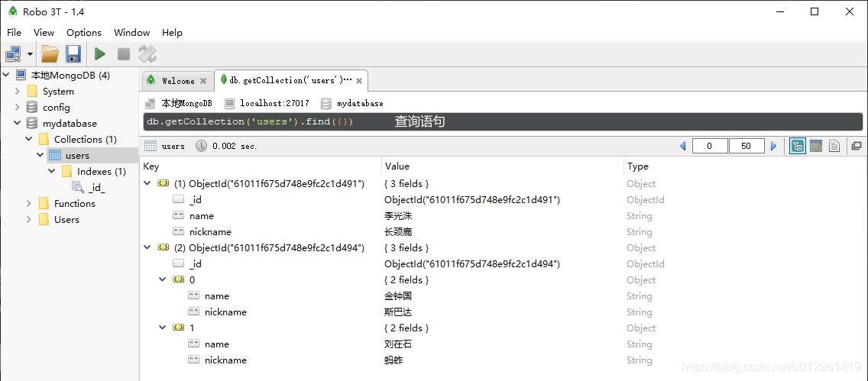Viewport: 868px width, 381px height.
Task: Click the Rotate orientation toolbar icon
Action: (147, 53)
